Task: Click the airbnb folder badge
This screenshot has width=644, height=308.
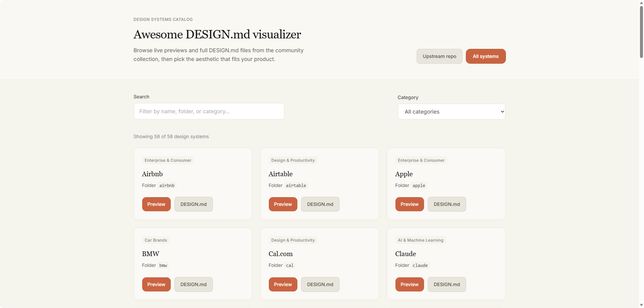Action: pyautogui.click(x=167, y=185)
